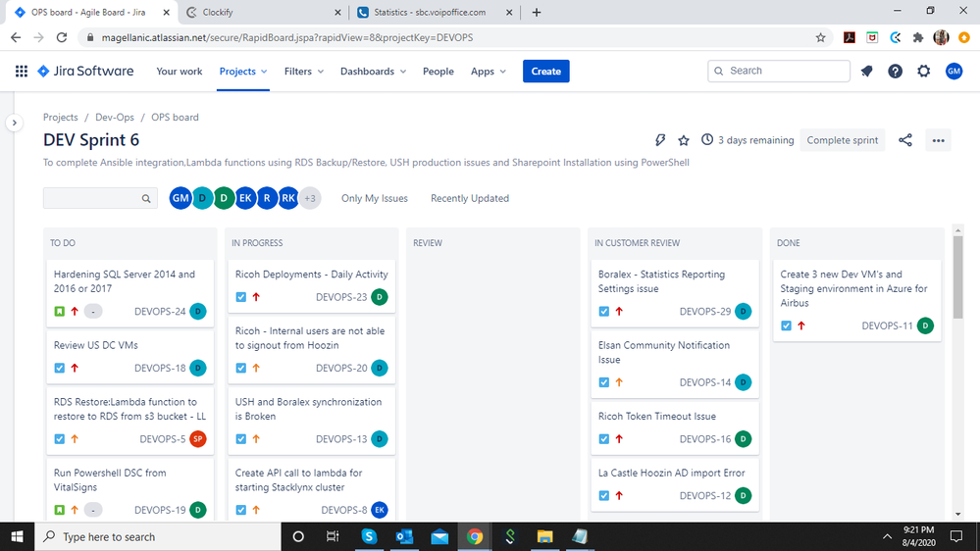Open the Dev-Ops breadcrumb link
This screenshot has width=980, height=551.
(x=115, y=117)
